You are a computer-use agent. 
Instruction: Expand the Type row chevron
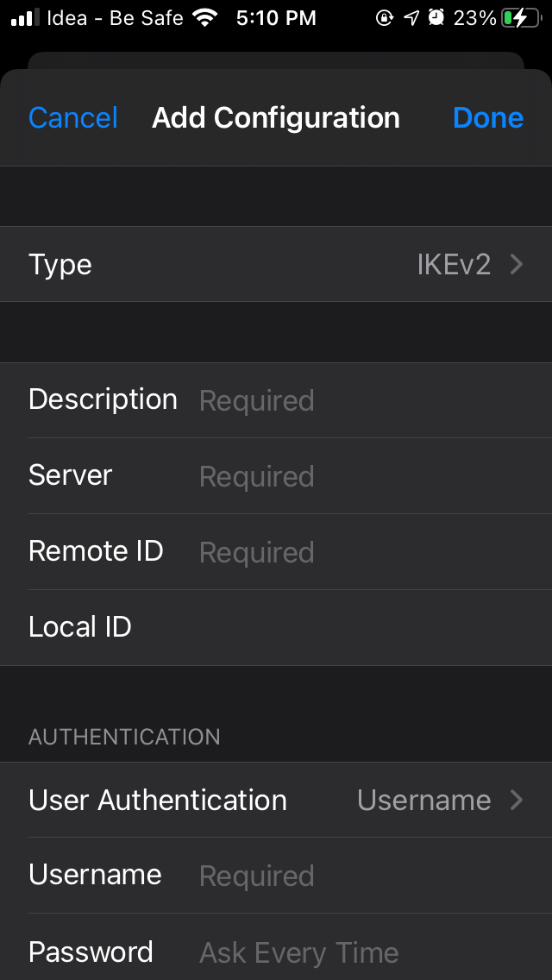click(x=517, y=265)
